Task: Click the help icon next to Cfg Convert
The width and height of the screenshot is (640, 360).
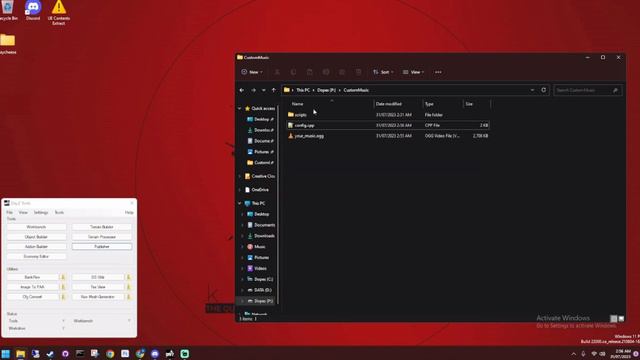Action: (63, 297)
